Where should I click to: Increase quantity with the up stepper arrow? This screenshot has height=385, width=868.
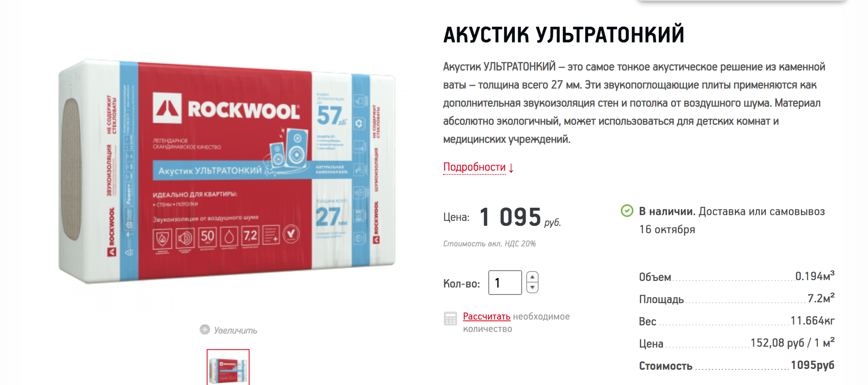click(x=532, y=277)
